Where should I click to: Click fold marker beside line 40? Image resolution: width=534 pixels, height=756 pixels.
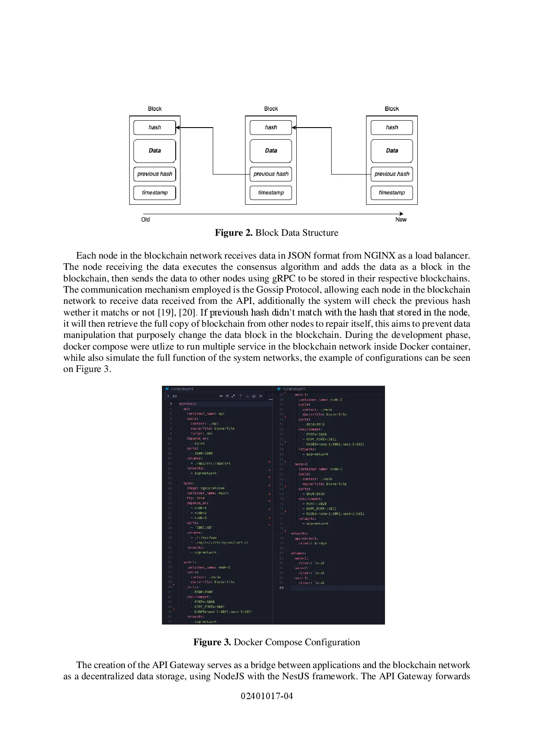(174, 584)
